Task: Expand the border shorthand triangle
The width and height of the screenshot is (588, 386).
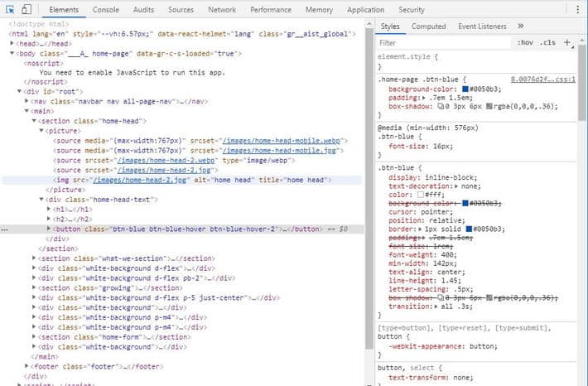Action: [x=420, y=229]
